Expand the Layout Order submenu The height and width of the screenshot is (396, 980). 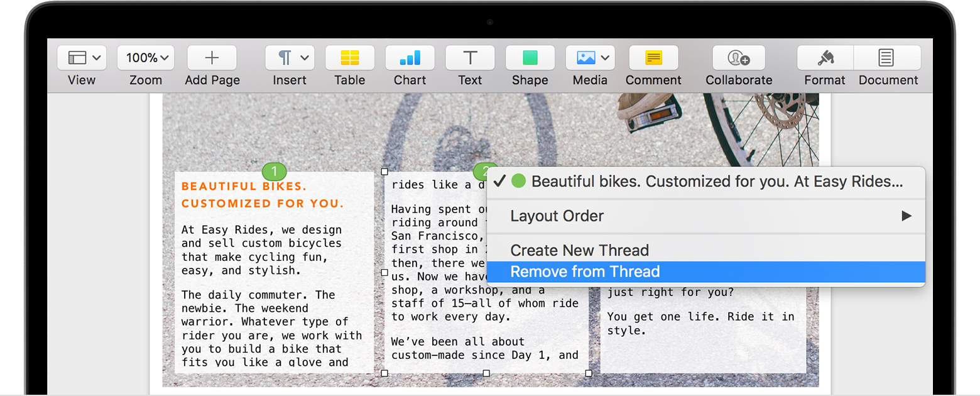coord(706,216)
